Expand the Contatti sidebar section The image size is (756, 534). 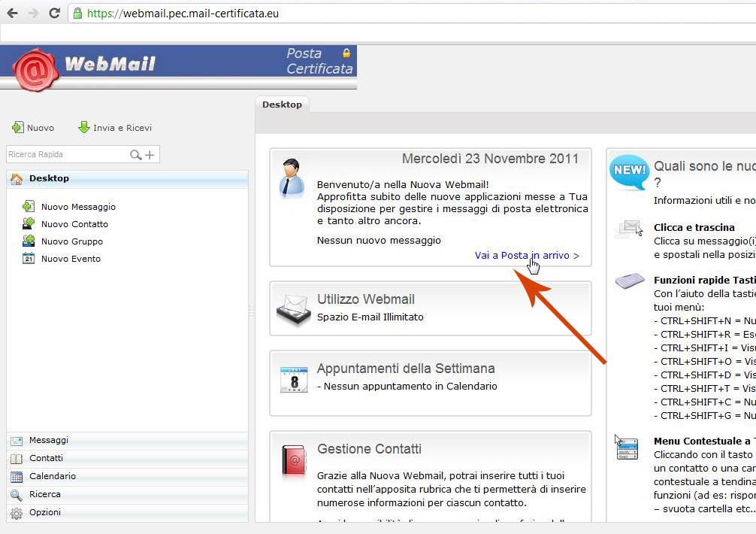(46, 459)
